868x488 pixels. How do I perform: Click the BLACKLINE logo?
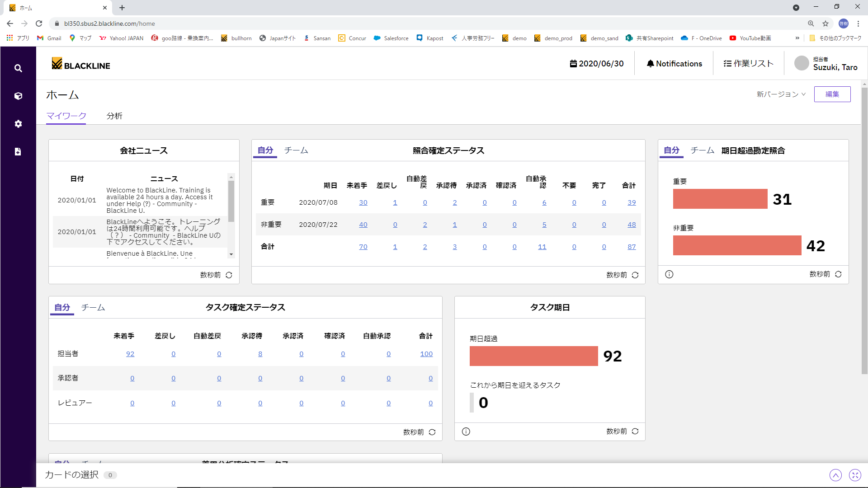[81, 64]
